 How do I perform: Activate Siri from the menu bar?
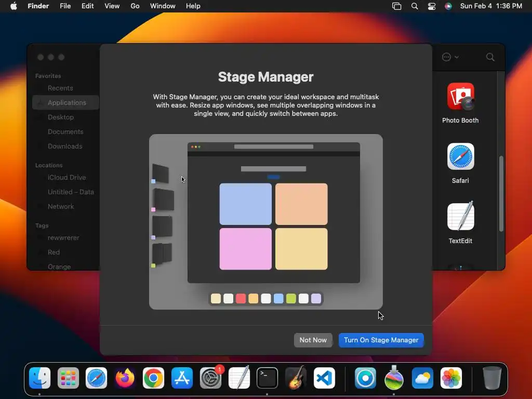click(x=448, y=6)
